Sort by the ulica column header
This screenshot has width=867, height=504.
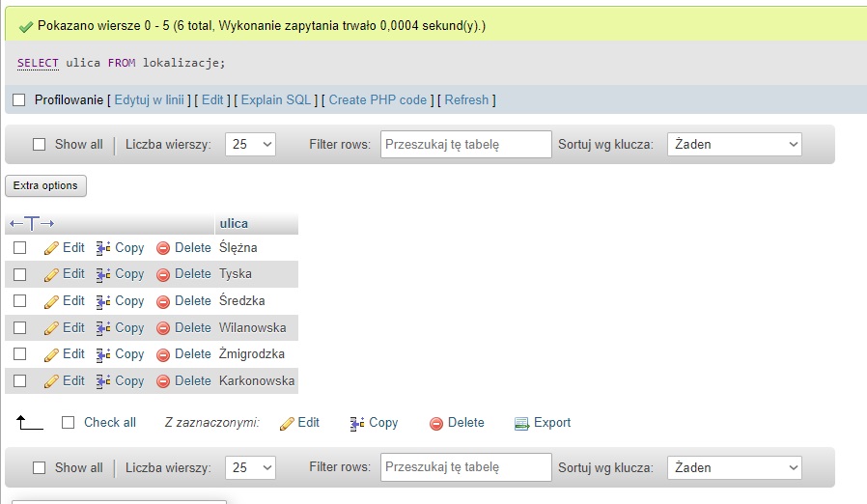click(x=234, y=223)
